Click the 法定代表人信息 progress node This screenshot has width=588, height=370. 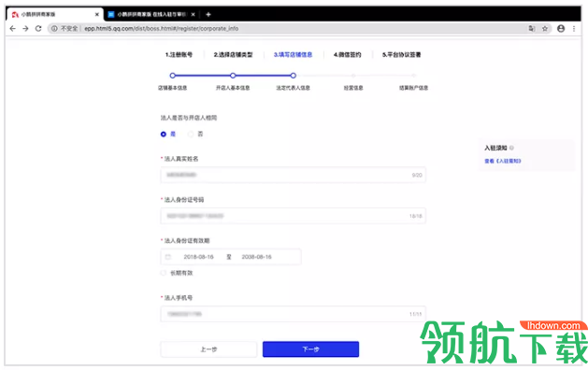coord(294,76)
